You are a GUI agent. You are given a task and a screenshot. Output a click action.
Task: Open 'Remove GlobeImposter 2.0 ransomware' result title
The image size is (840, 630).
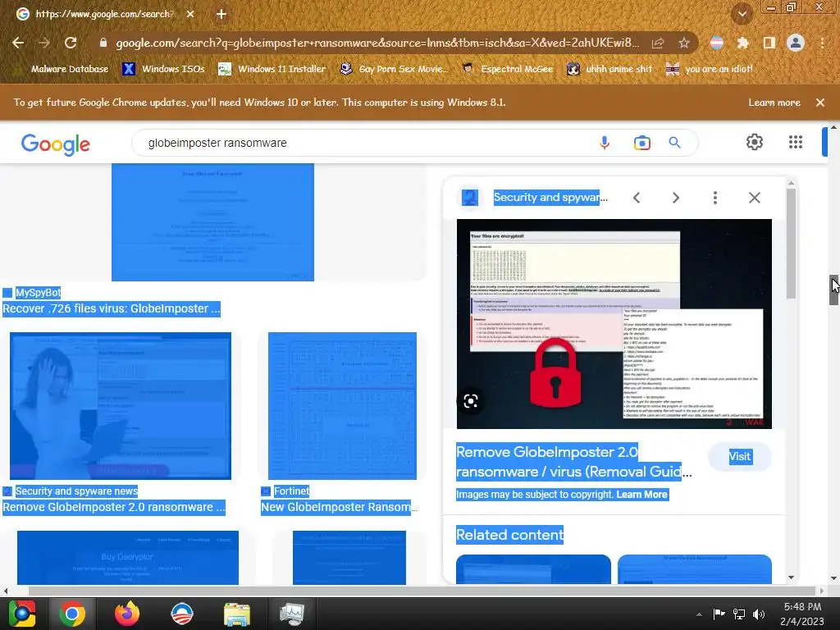[114, 507]
